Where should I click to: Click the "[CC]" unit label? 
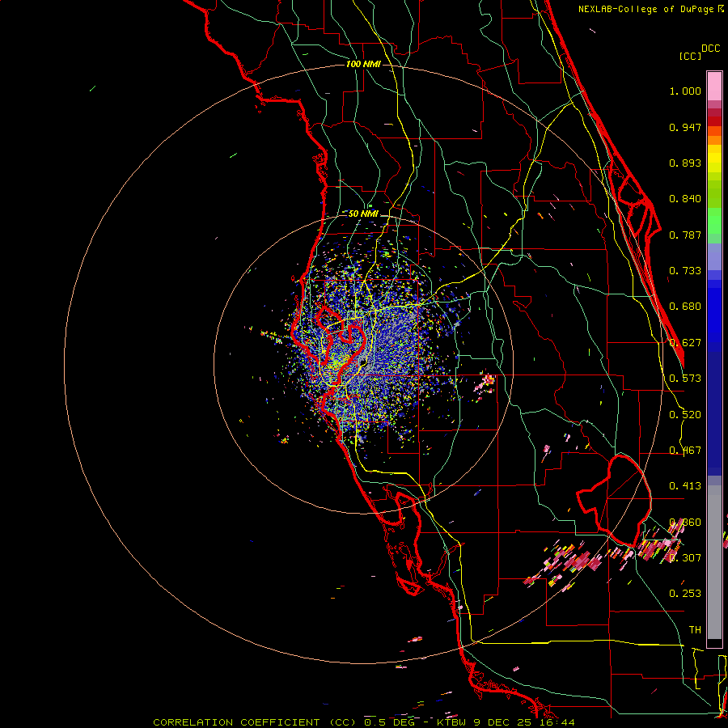coord(690,56)
